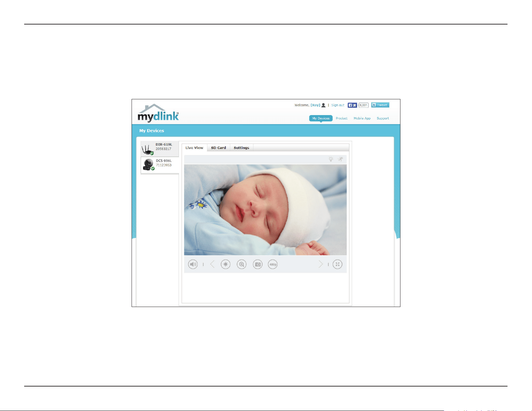
Task: Toggle the night light bulb icon
Action: (x=331, y=159)
